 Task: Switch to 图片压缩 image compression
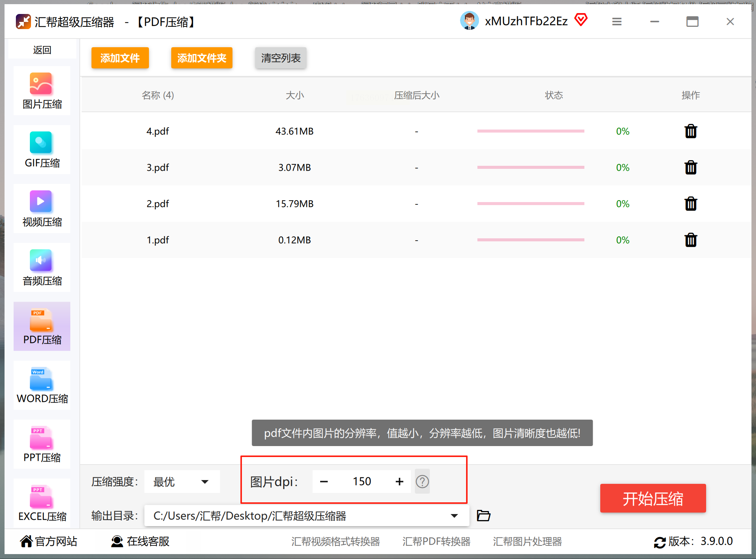(x=42, y=91)
